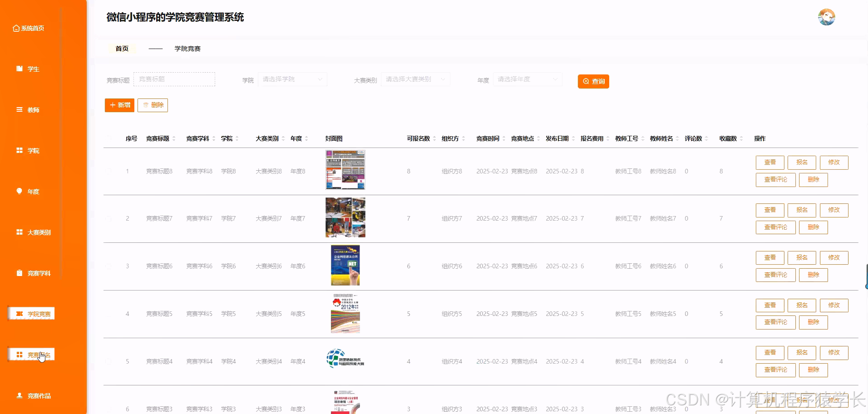The height and width of the screenshot is (414, 868).
Task: Toggle the select-all checkbox in table header
Action: point(108,138)
